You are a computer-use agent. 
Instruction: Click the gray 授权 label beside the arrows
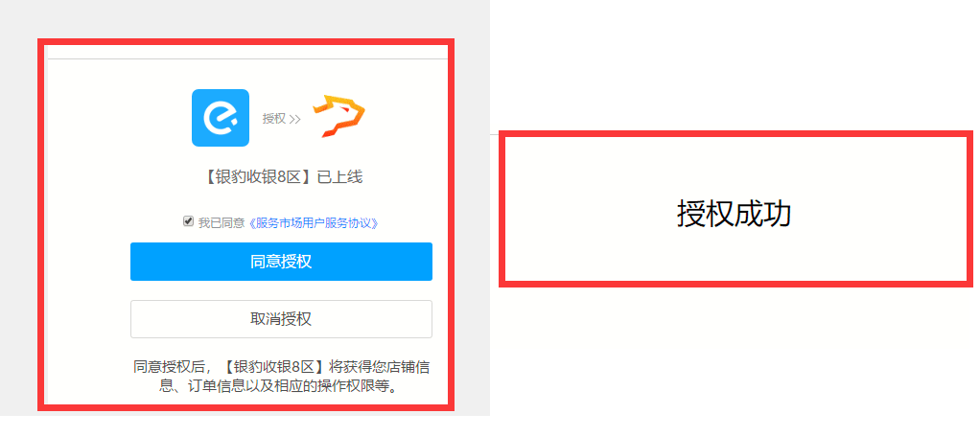click(x=274, y=119)
